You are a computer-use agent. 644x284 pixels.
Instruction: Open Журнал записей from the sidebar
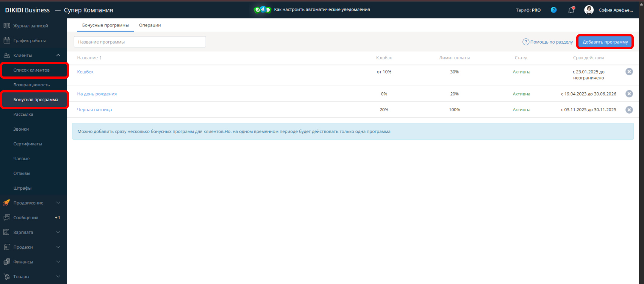click(x=30, y=26)
